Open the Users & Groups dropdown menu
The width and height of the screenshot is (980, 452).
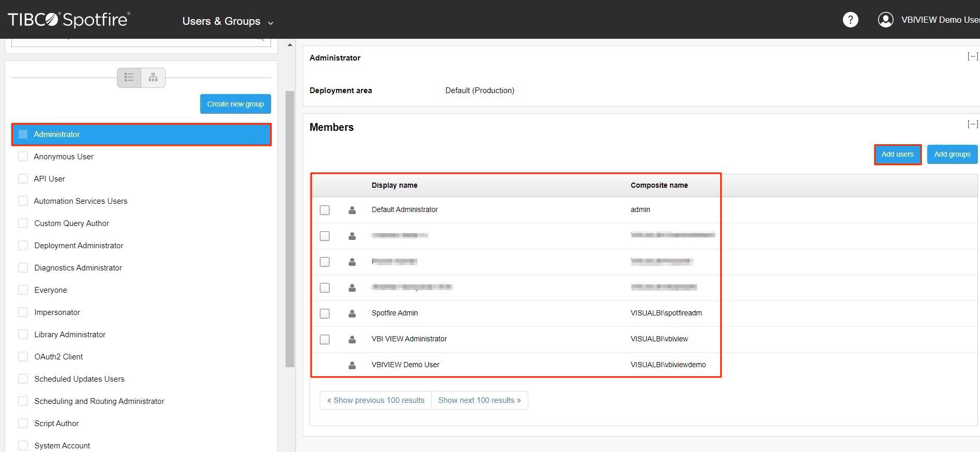coord(228,21)
